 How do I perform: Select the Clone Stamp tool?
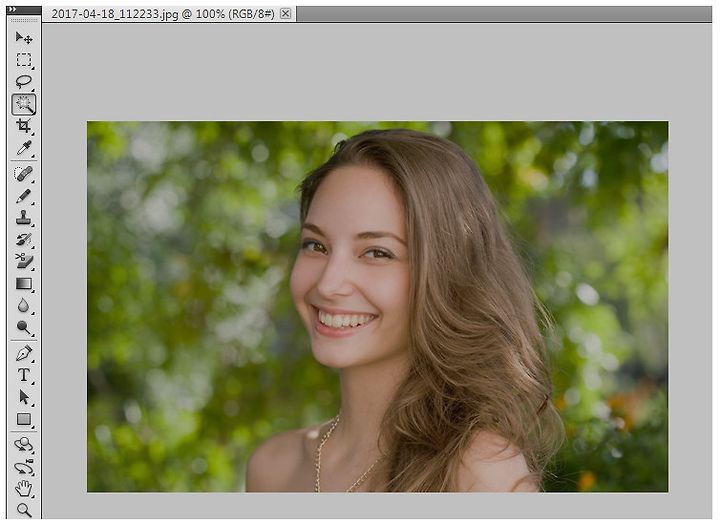(23, 218)
